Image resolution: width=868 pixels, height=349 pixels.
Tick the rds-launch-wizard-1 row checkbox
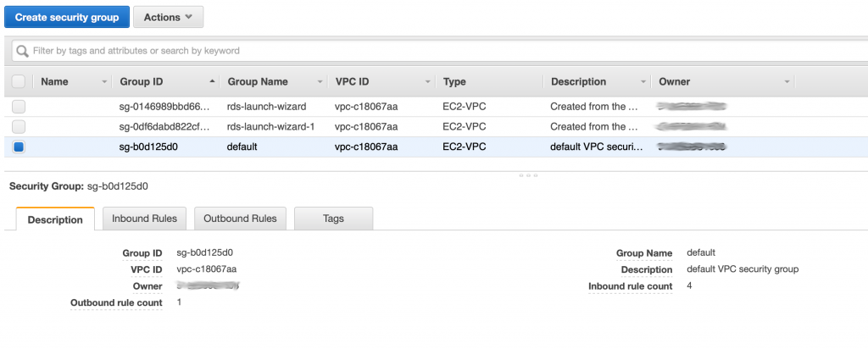(x=19, y=127)
